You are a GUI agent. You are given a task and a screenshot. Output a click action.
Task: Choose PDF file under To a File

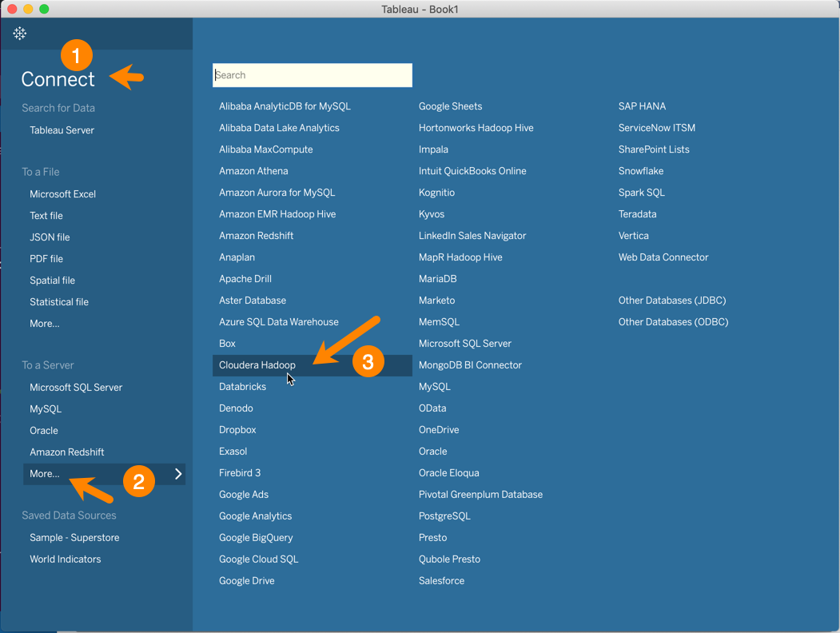(x=46, y=258)
